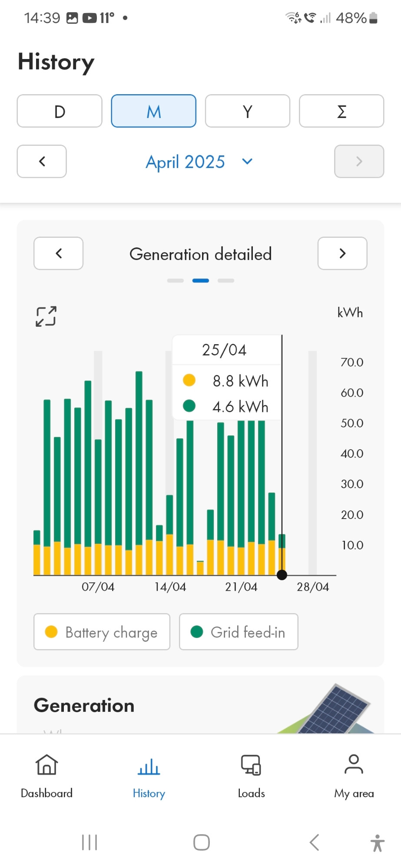
Task: Tap the 48% battery percentage
Action: pyautogui.click(x=351, y=18)
